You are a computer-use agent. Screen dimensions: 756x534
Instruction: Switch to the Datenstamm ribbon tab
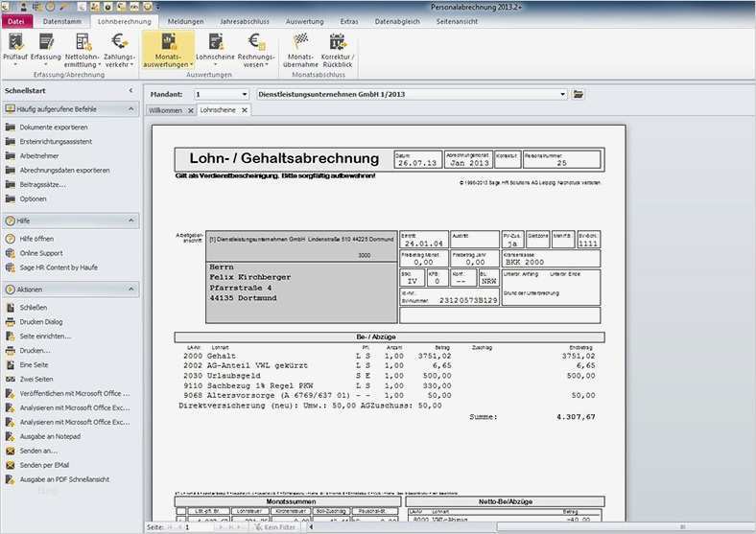coord(62,21)
